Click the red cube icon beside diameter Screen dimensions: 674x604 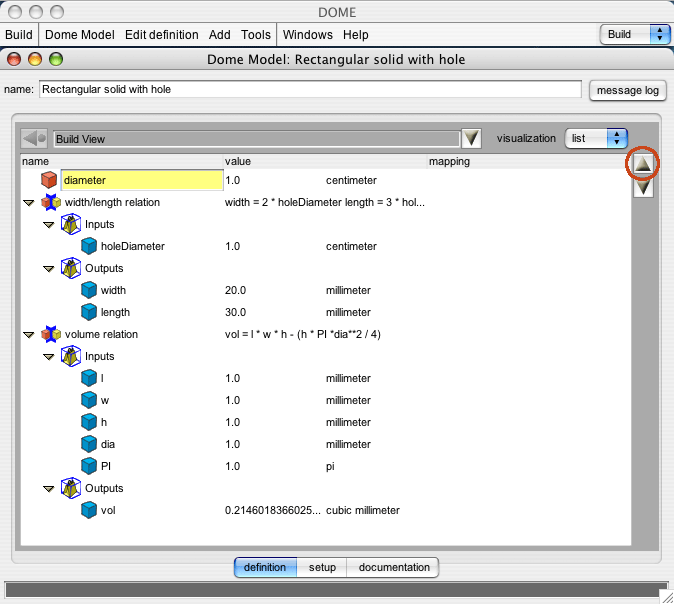[x=49, y=180]
